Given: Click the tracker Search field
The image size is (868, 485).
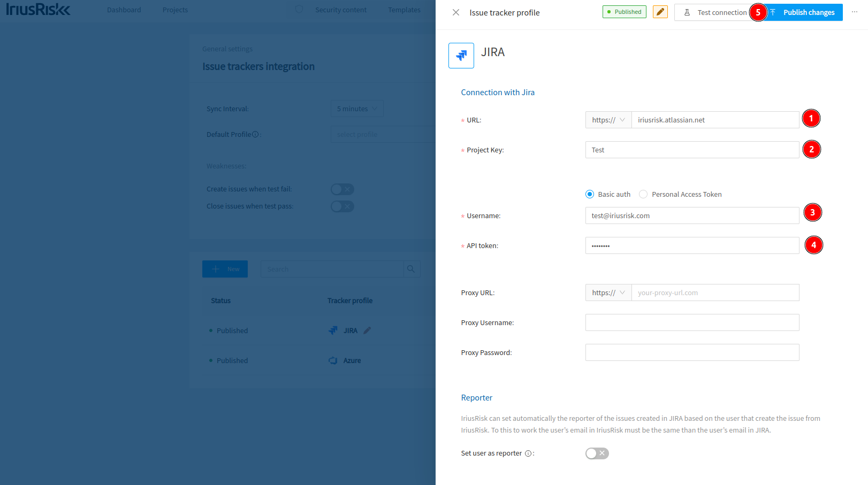Looking at the screenshot, I should [x=332, y=269].
